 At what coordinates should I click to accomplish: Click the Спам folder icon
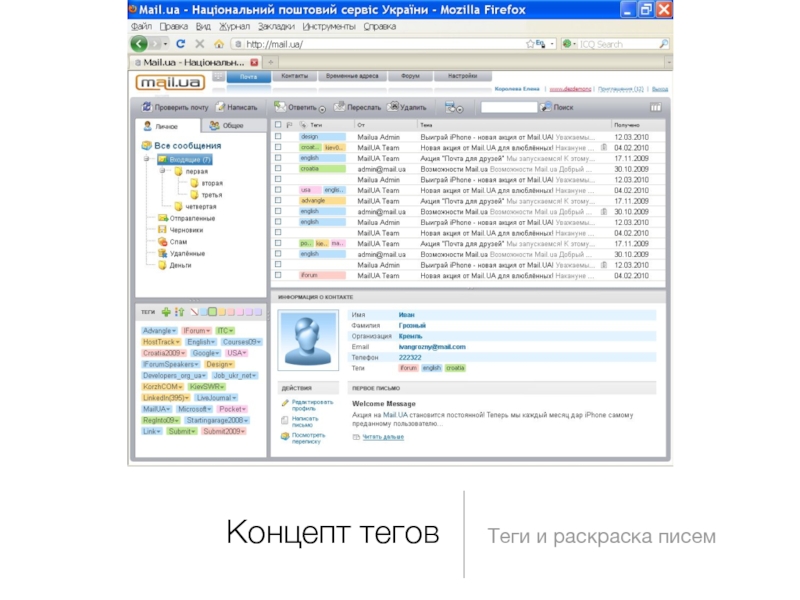coord(162,241)
